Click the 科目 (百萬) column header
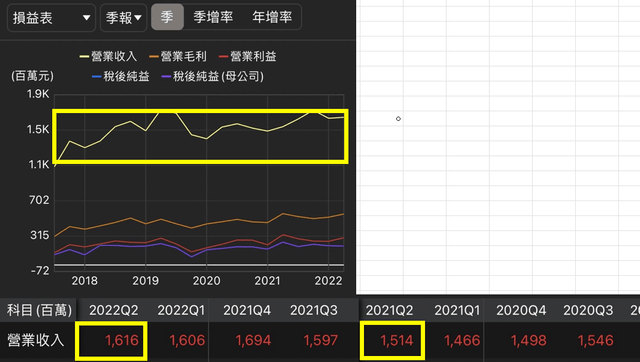 (x=39, y=310)
